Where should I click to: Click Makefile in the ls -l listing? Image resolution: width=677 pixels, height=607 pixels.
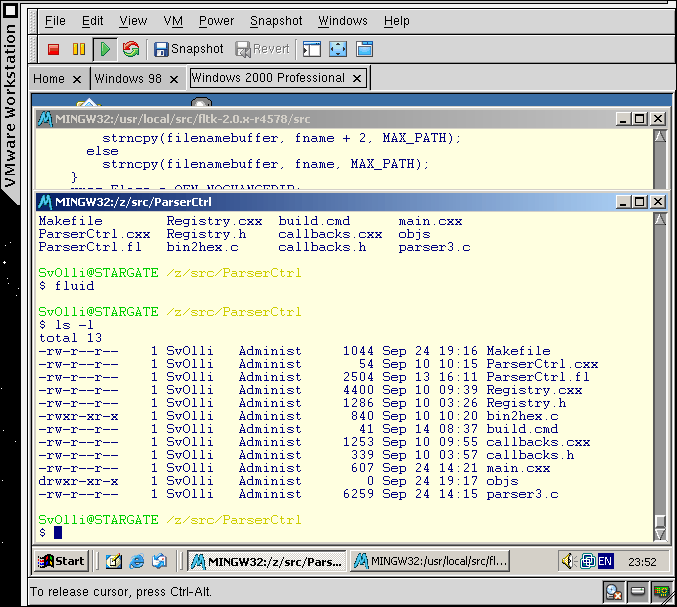point(519,351)
